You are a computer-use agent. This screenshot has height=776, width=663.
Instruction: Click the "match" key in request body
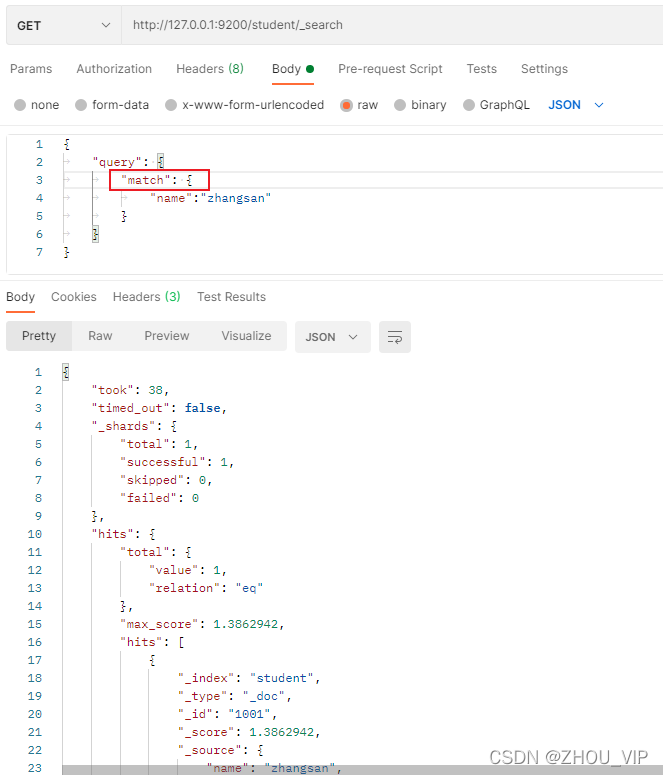pyautogui.click(x=145, y=180)
